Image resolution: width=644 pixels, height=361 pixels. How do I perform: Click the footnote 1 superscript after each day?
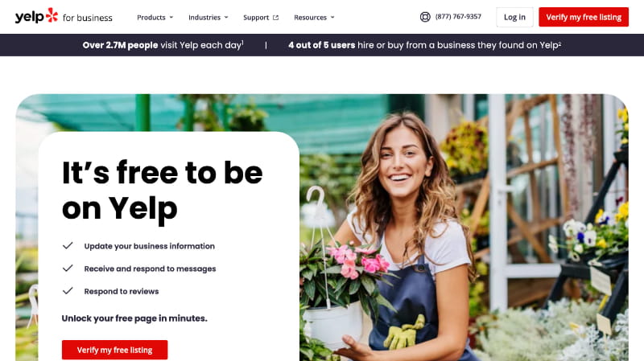[x=243, y=42]
